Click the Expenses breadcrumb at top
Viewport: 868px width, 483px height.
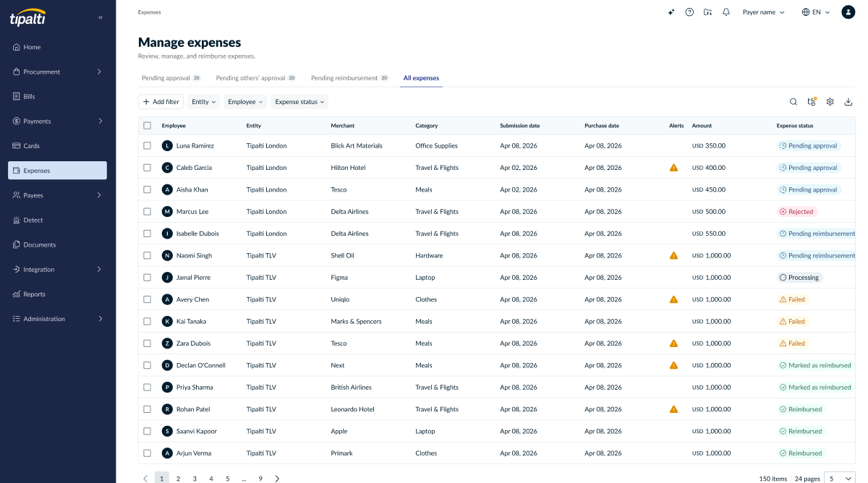[150, 12]
